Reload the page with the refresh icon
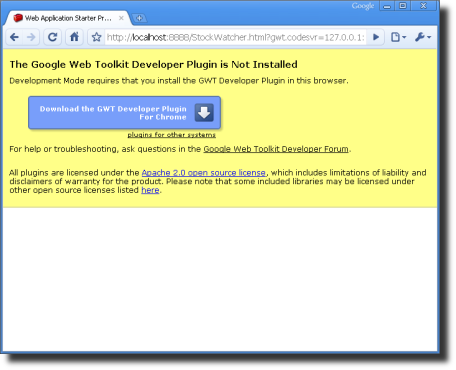 click(x=52, y=37)
